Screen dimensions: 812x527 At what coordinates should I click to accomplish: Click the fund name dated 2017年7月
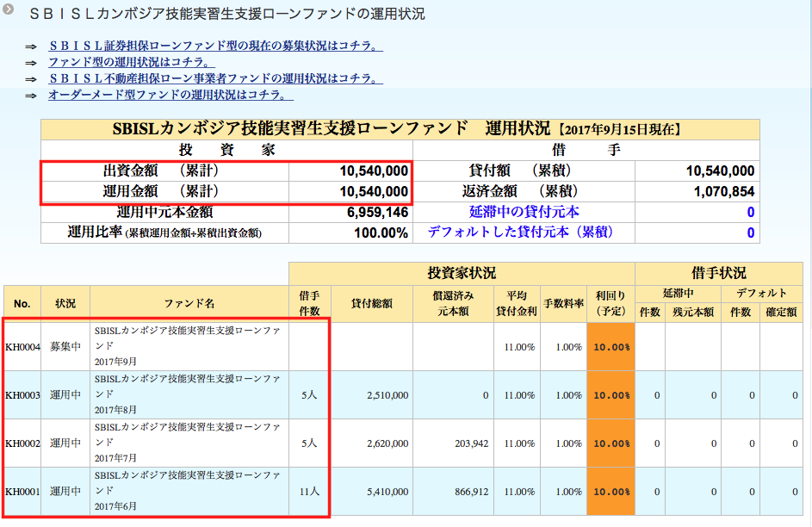[x=188, y=443]
